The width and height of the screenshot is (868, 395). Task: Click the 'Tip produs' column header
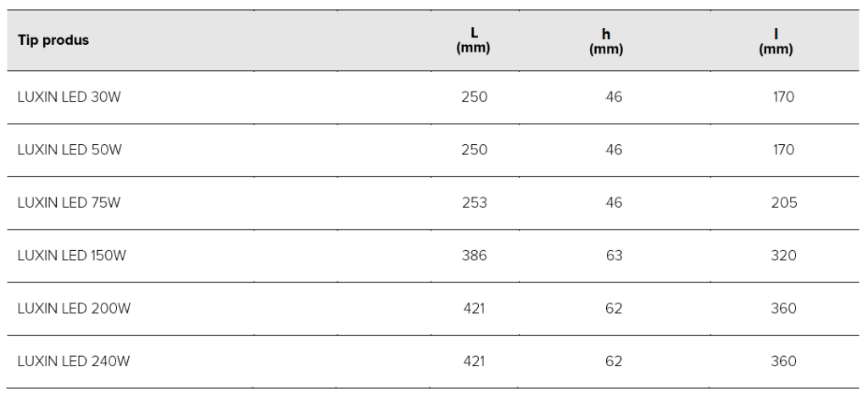[x=53, y=41]
